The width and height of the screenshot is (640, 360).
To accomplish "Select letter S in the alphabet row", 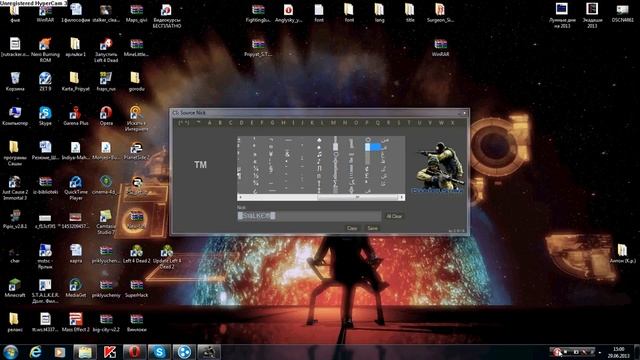I will tap(399, 122).
